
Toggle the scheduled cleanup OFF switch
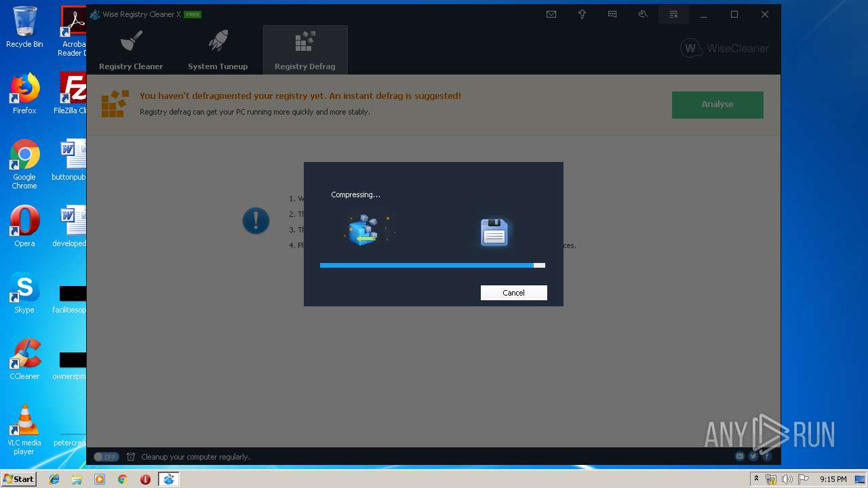pos(106,457)
